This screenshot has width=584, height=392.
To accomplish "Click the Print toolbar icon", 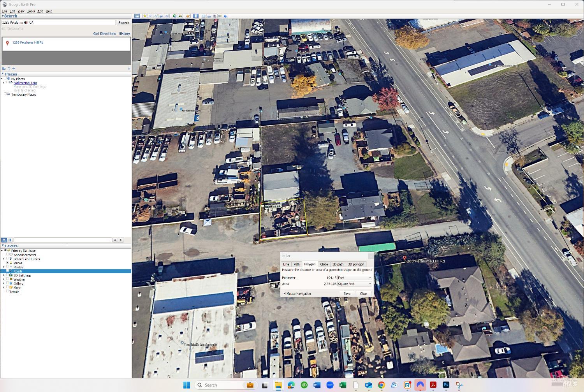I will (209, 16).
